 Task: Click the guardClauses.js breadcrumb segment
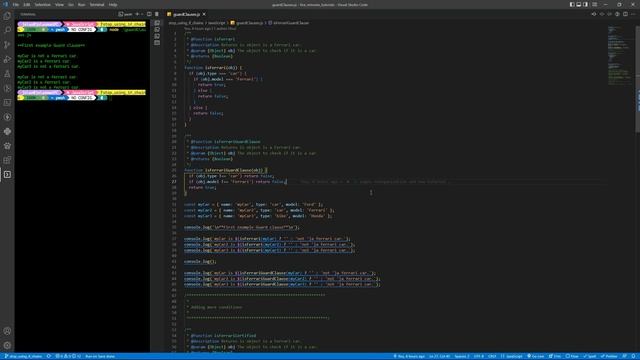(x=247, y=23)
